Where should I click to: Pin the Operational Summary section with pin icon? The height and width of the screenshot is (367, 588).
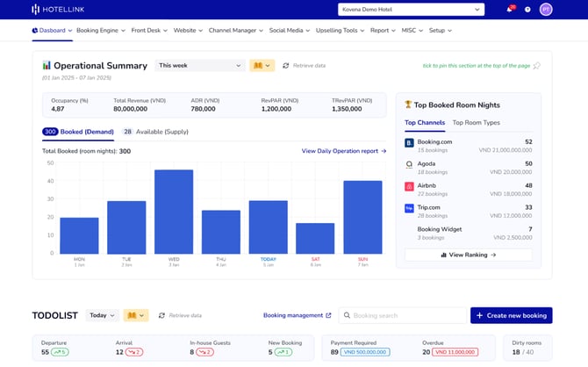click(x=536, y=65)
